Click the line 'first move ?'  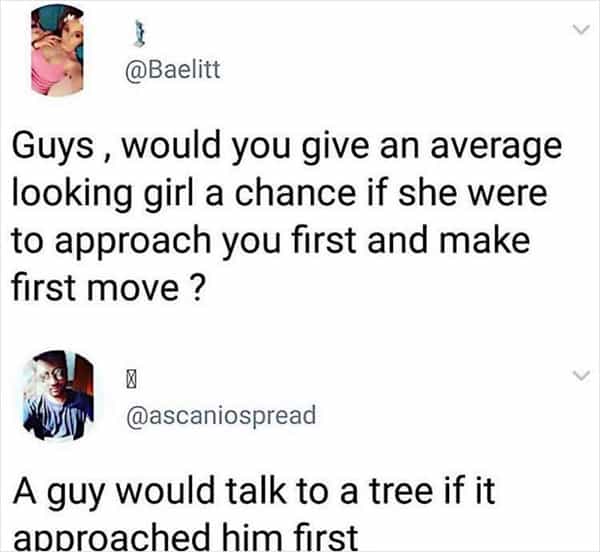click(107, 287)
